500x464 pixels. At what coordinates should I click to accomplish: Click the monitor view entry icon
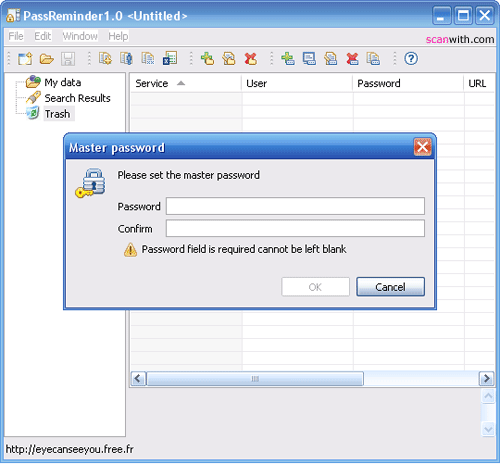pyautogui.click(x=309, y=59)
